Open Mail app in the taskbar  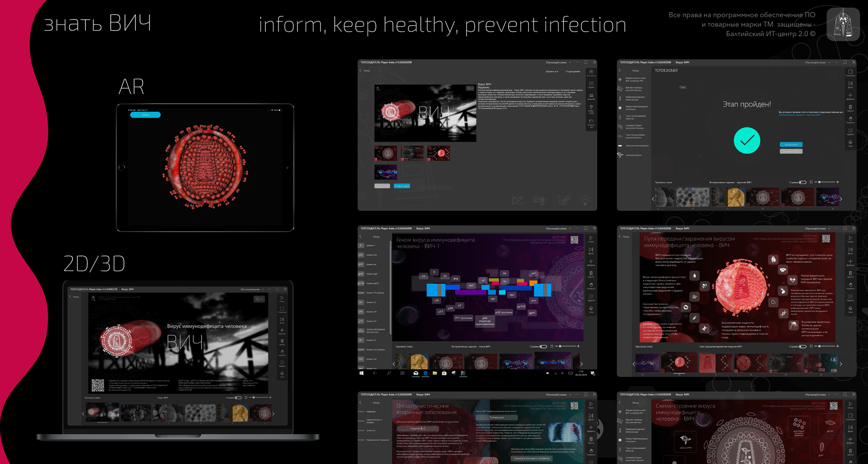pos(415,374)
